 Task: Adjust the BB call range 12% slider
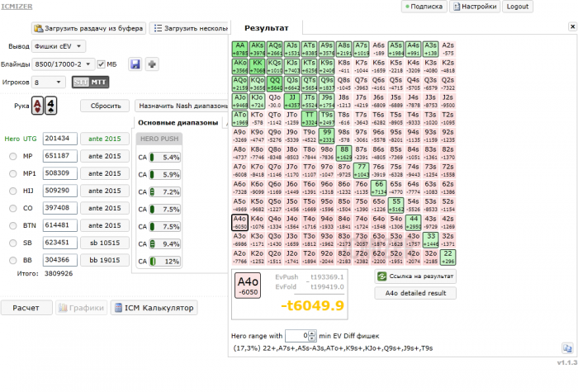pyautogui.click(x=165, y=262)
